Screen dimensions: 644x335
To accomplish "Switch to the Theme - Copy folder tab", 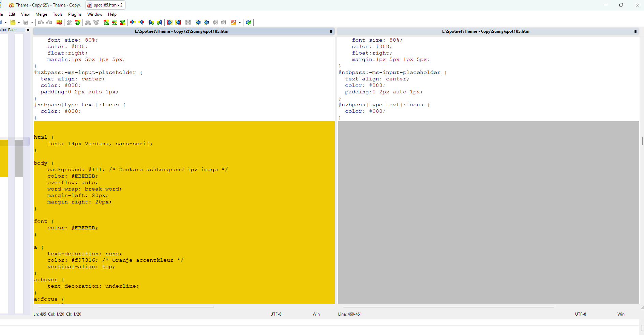I will tap(45, 5).
